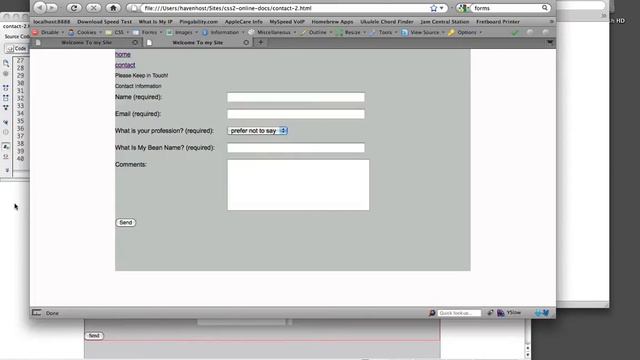Open the AppleCare Info bookmark

pyautogui.click(x=244, y=22)
